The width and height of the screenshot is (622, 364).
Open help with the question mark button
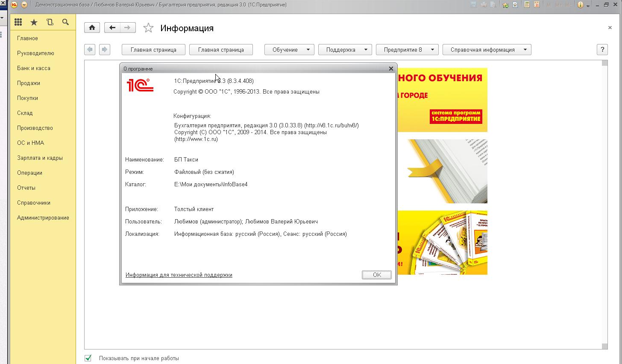point(602,50)
